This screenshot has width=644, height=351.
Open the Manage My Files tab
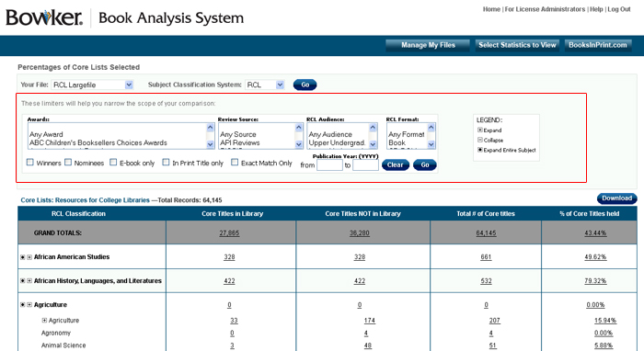[428, 45]
